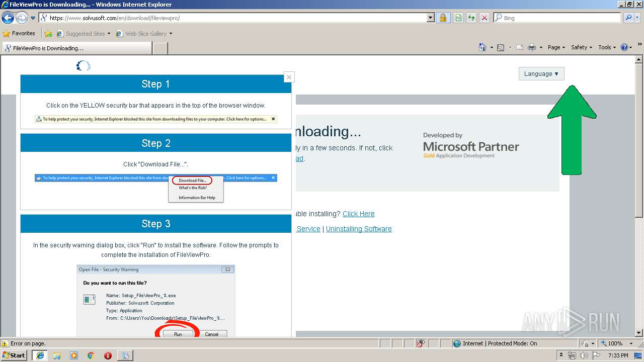The image size is (644, 362).
Task: Click the Help question mark icon
Action: pos(624,47)
